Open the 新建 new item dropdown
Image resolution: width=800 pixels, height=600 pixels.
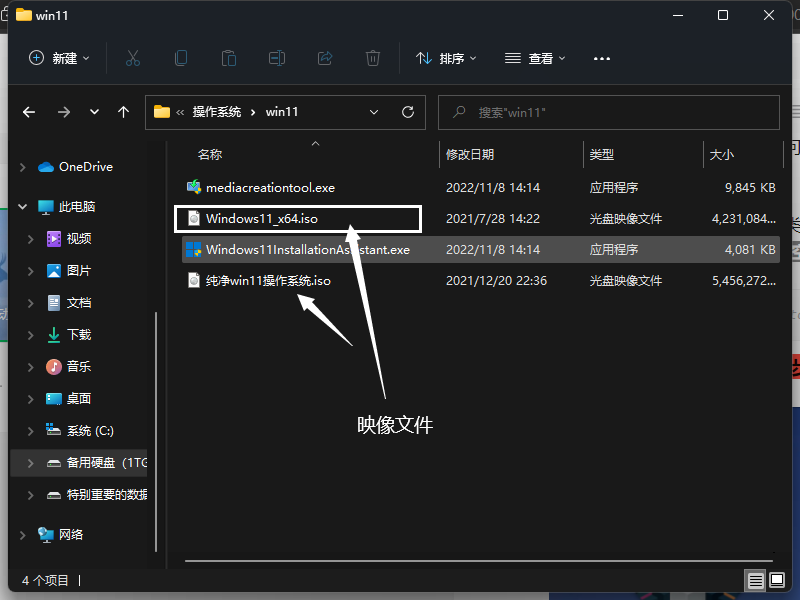(x=59, y=58)
